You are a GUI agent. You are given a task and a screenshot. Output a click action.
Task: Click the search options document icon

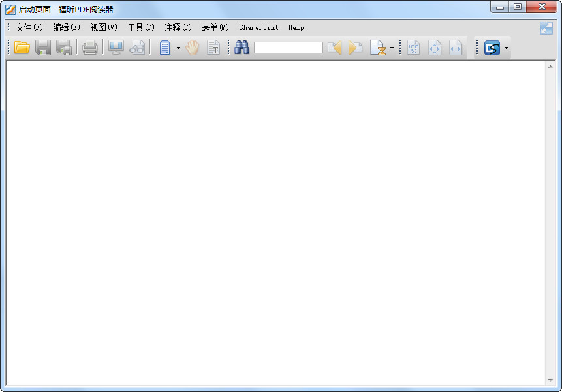pyautogui.click(x=378, y=48)
